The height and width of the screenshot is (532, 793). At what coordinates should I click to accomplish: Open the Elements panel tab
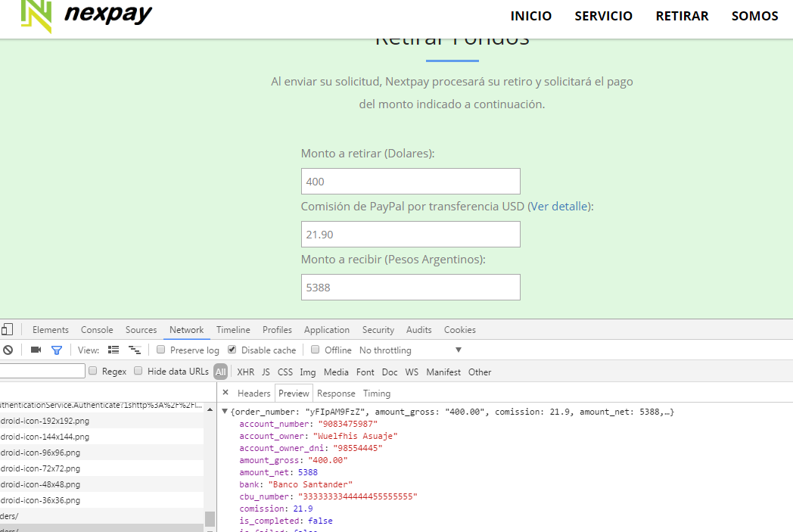point(51,330)
